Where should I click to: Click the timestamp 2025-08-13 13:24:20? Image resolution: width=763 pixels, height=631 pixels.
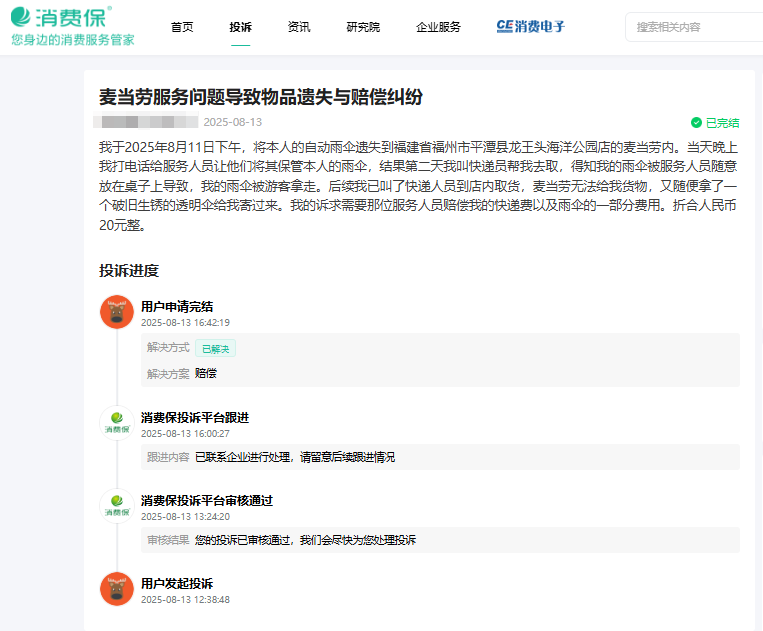tap(185, 517)
